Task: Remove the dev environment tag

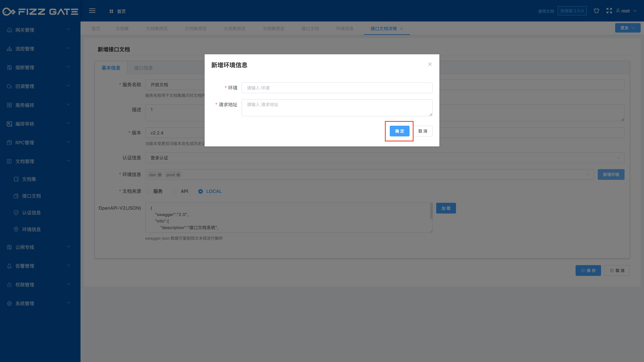Action: coord(159,175)
